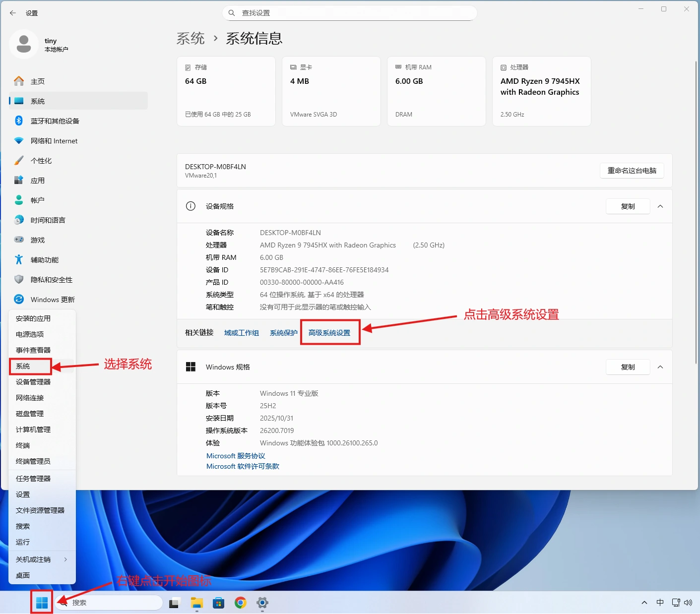Show hidden system tray icons
The height and width of the screenshot is (614, 700).
coord(644,603)
